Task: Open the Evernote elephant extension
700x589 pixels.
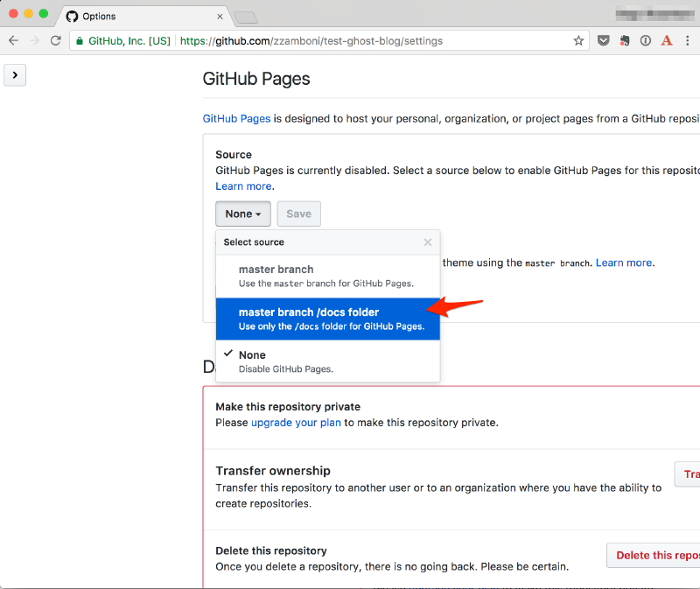Action: click(x=625, y=41)
